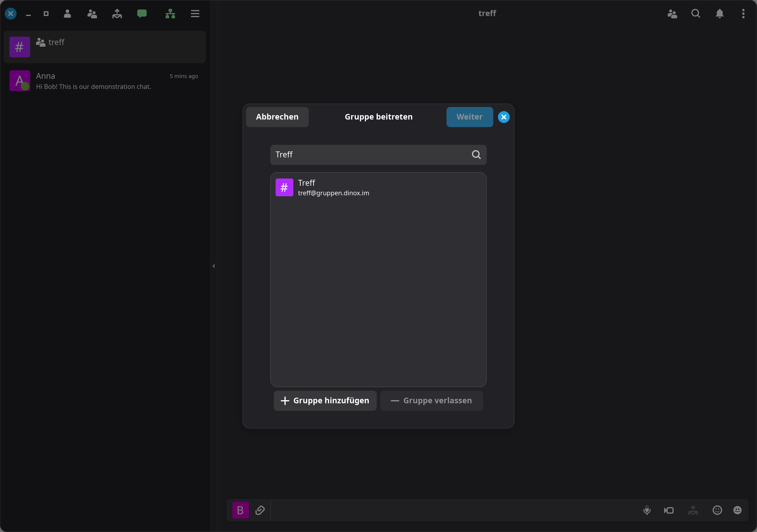The height and width of the screenshot is (532, 757).
Task: Click the file send icon in message bar
Action: pyautogui.click(x=693, y=510)
